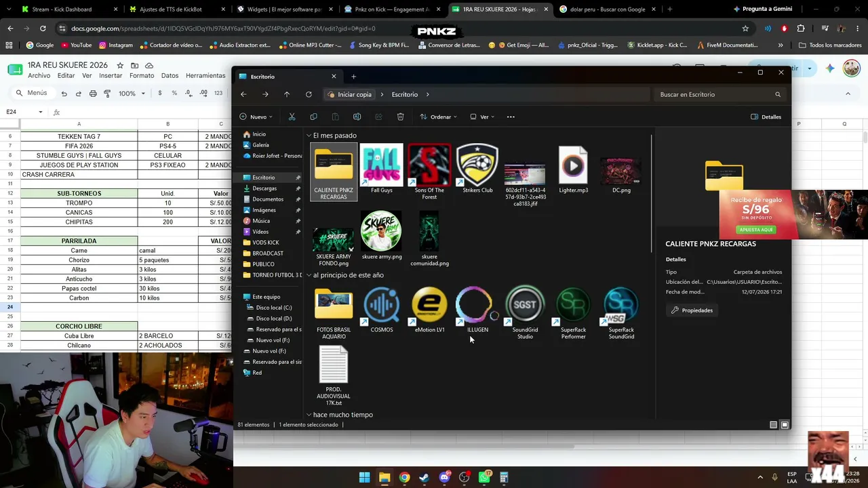Select the Sons Of The Forest shortcut
Image resolution: width=868 pixels, height=488 pixels.
[429, 165]
